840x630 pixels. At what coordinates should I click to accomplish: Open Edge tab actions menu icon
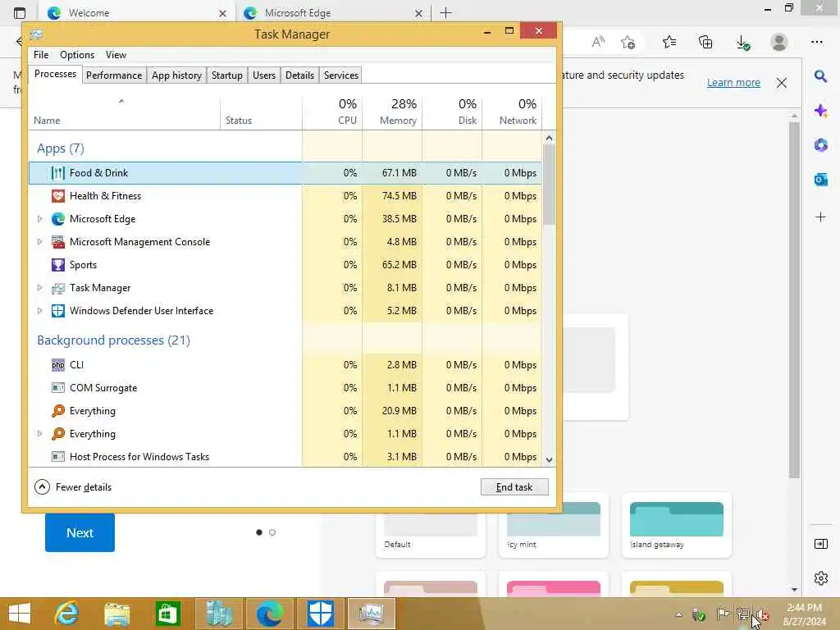20,13
